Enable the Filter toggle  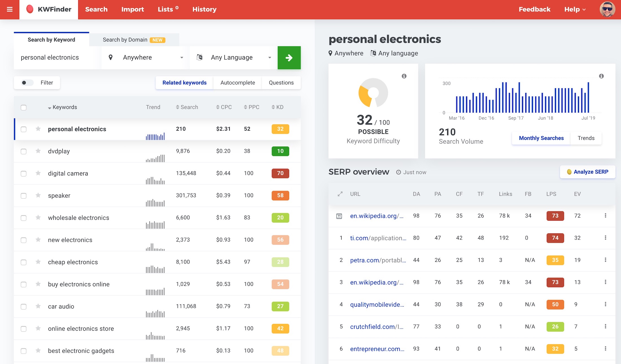point(27,83)
